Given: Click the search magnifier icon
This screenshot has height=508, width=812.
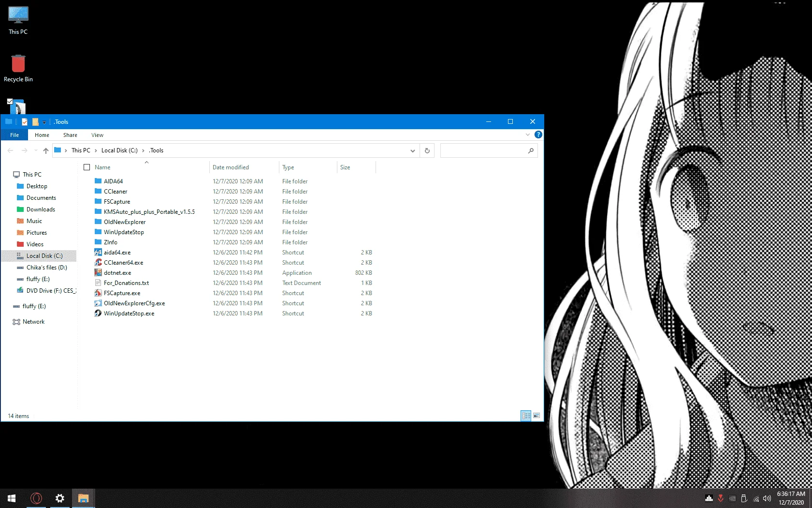Looking at the screenshot, I should (x=531, y=150).
